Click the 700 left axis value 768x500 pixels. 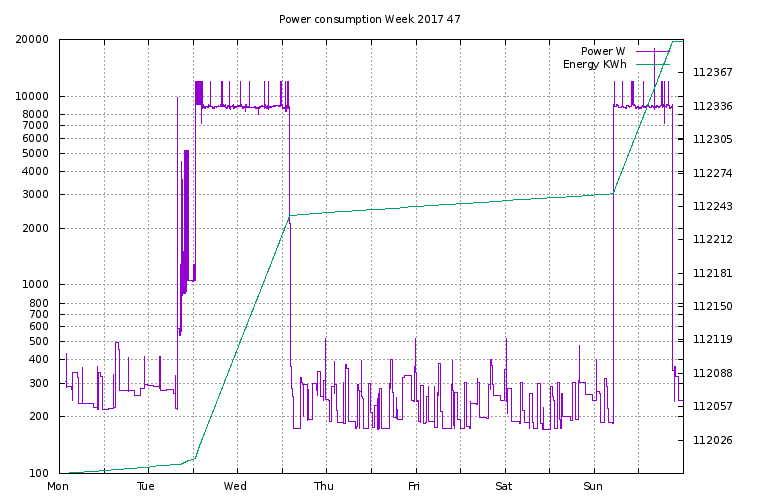click(x=39, y=314)
